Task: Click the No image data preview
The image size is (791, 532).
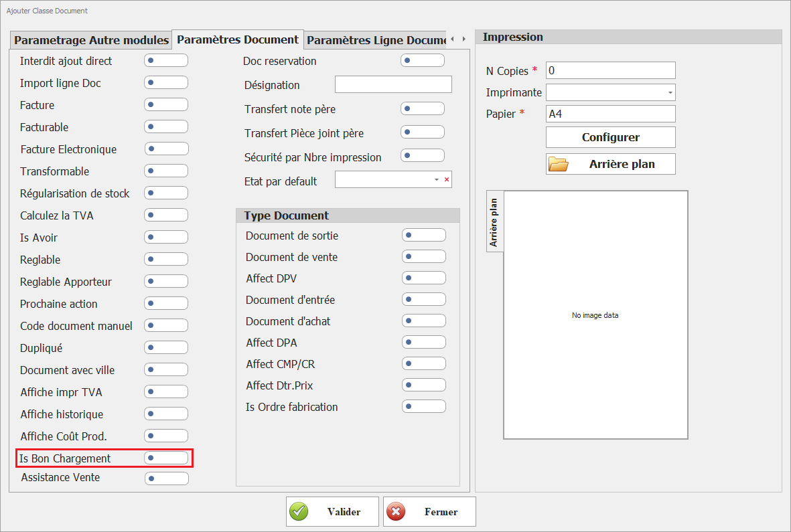Action: pos(596,315)
